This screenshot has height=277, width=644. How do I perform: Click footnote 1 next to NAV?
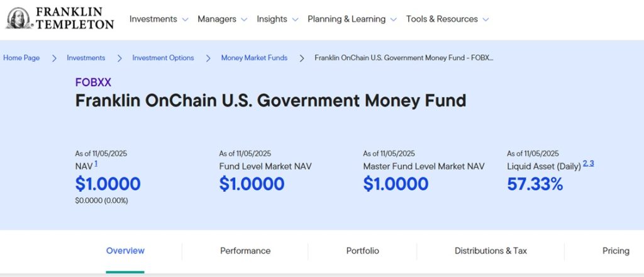point(96,164)
